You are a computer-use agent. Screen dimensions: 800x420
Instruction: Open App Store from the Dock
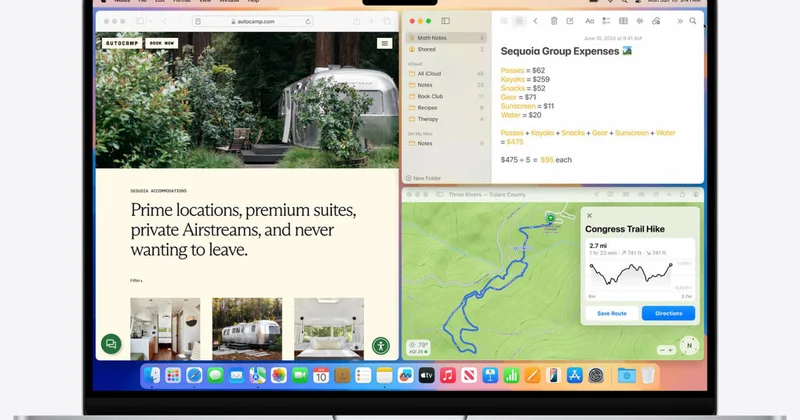[x=574, y=376]
